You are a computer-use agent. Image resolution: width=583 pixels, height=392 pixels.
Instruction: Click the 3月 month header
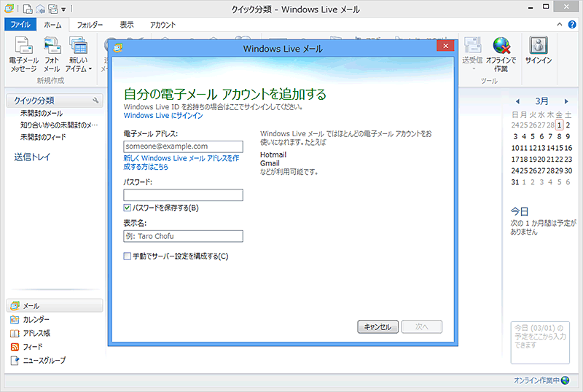541,101
